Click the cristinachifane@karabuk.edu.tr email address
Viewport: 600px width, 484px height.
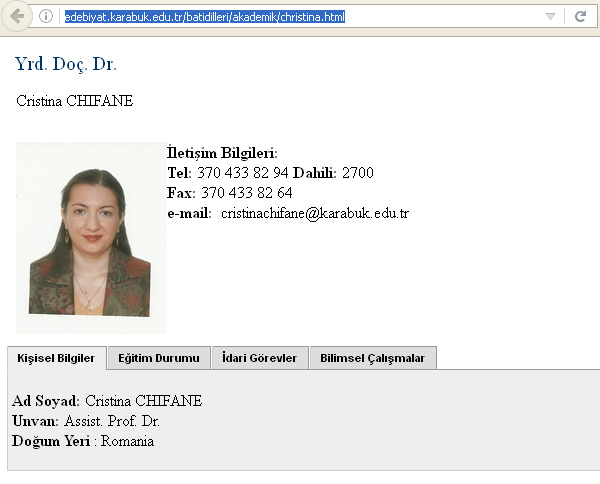click(x=315, y=213)
